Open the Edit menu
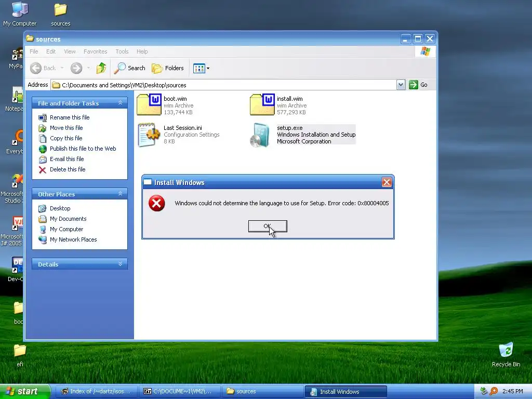Screen dimensions: 532x399 (x=51, y=51)
